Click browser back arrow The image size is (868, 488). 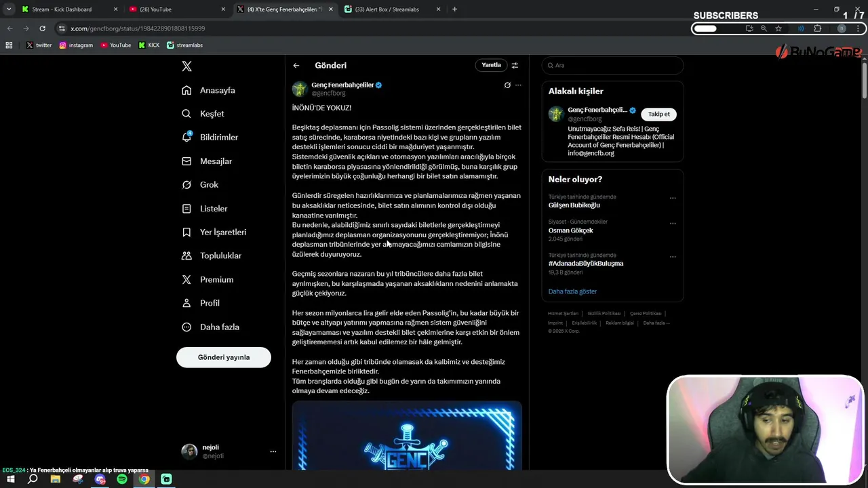[9, 28]
